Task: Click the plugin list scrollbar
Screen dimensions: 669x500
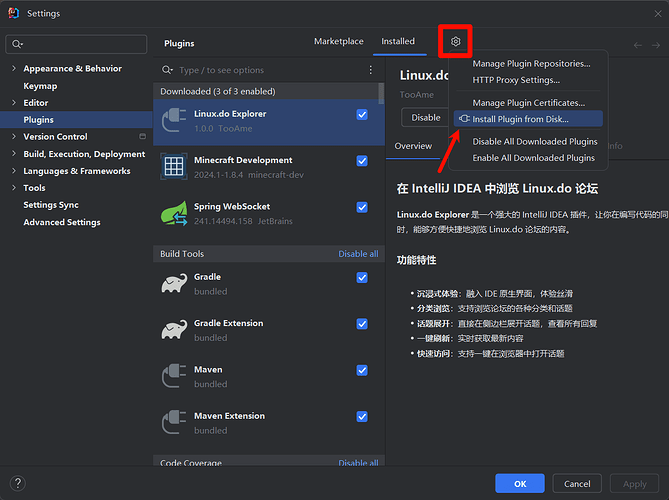Action: click(381, 93)
